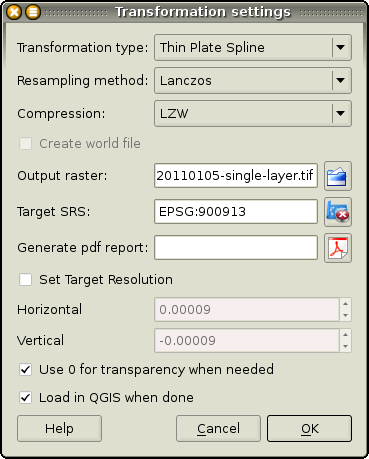Open the Target SRS selector icon
This screenshot has width=369, height=459.
pyautogui.click(x=338, y=212)
